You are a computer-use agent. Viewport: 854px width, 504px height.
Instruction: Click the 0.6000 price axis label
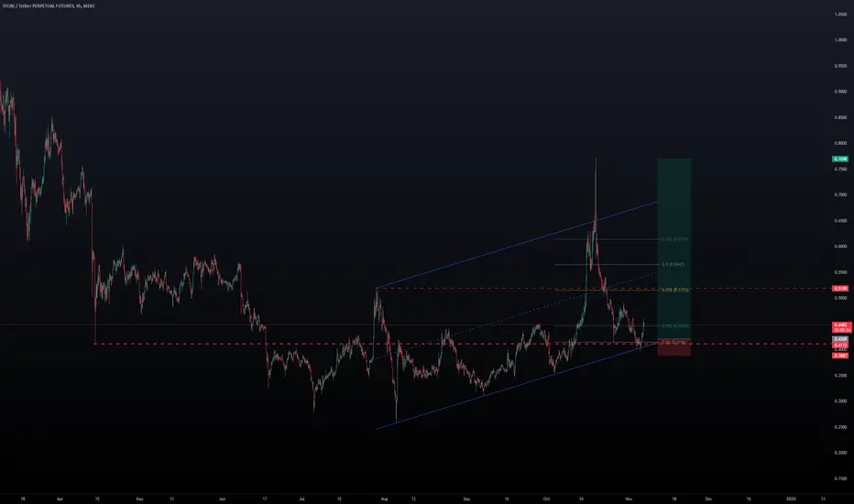point(840,247)
